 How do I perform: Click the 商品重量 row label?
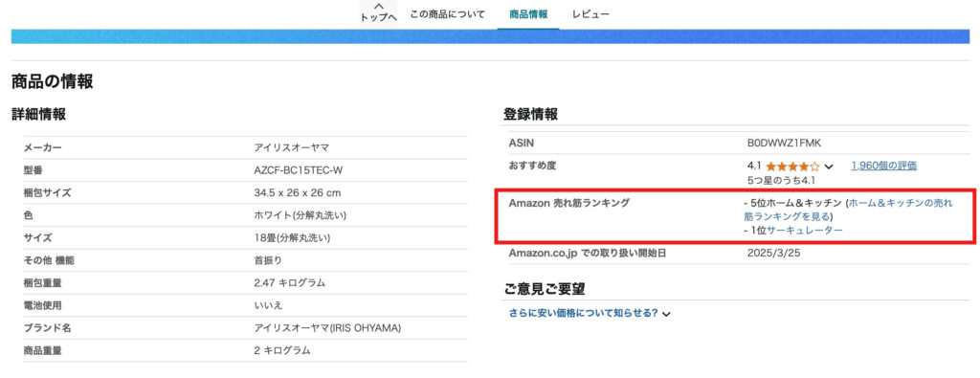coord(42,350)
